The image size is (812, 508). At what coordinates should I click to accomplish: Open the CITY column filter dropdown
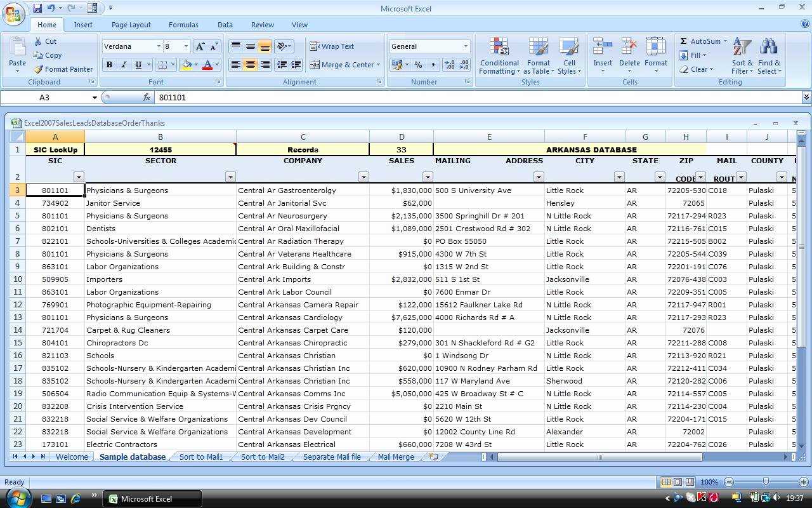pos(619,177)
